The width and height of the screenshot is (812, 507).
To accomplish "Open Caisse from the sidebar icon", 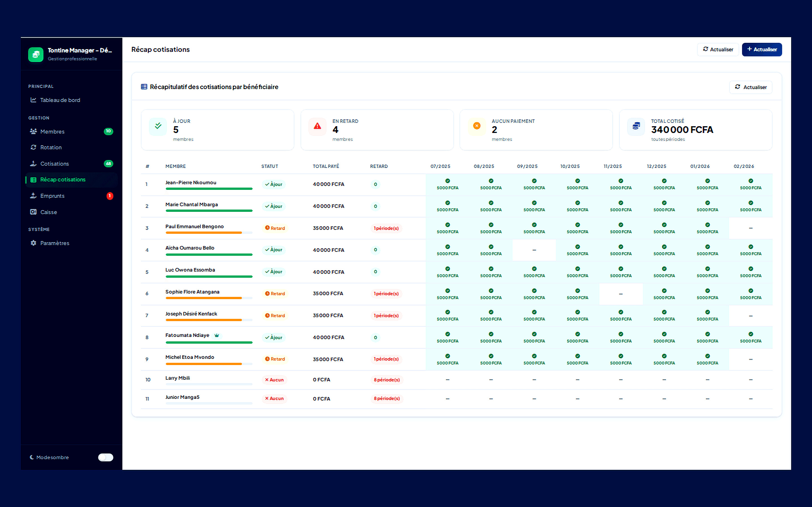I will pyautogui.click(x=33, y=212).
